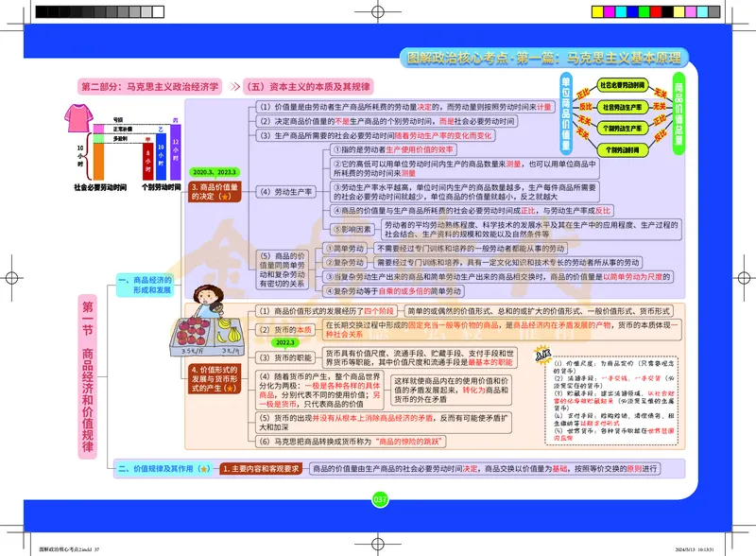Click the registration crosshair mark at top center

378,11
